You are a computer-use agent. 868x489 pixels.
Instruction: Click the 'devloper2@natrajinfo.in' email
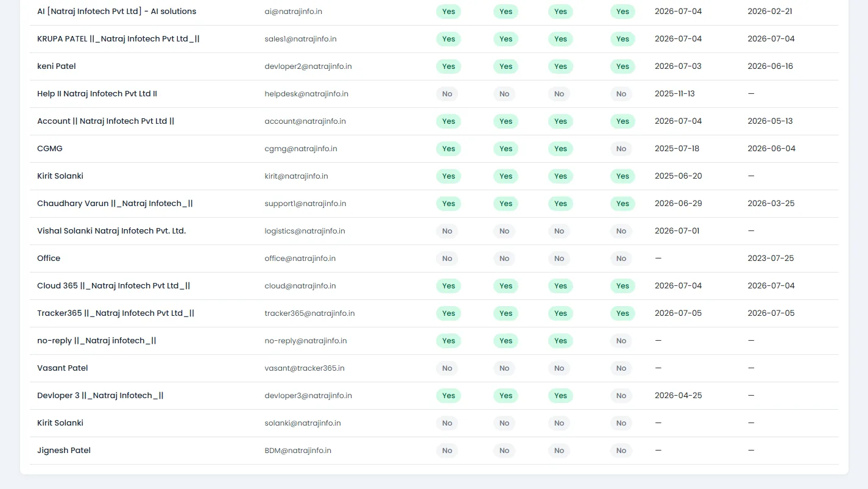pyautogui.click(x=308, y=66)
